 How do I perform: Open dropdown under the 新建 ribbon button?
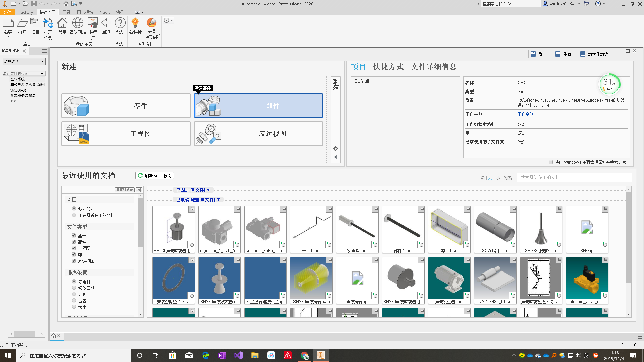coord(8,37)
